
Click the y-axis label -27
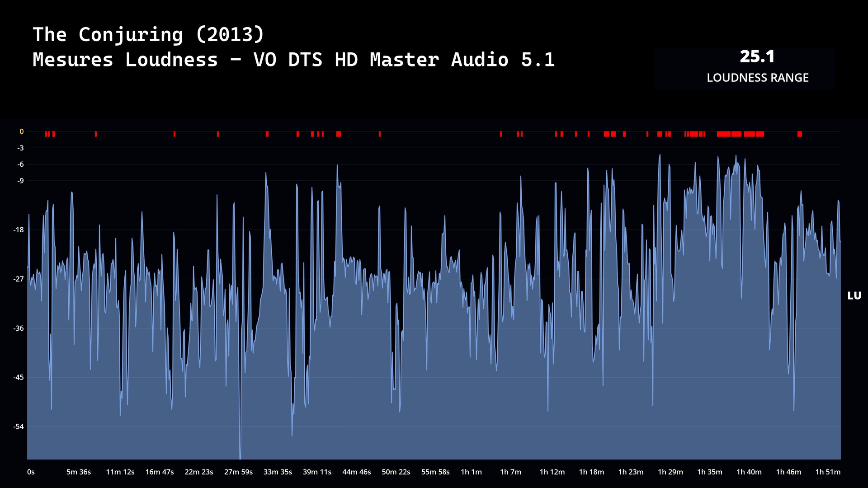19,279
